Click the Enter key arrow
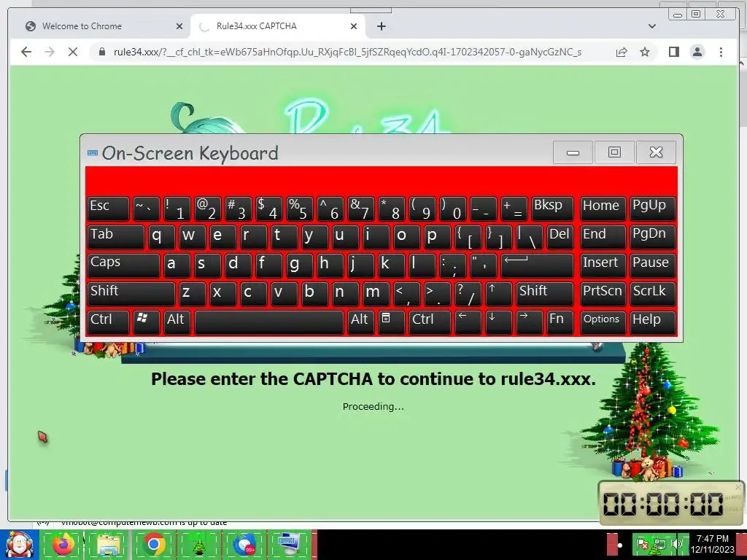The image size is (747, 560). tap(537, 265)
